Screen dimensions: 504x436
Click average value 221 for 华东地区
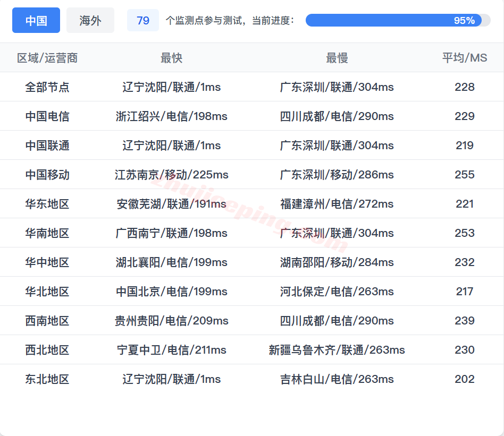click(x=465, y=204)
